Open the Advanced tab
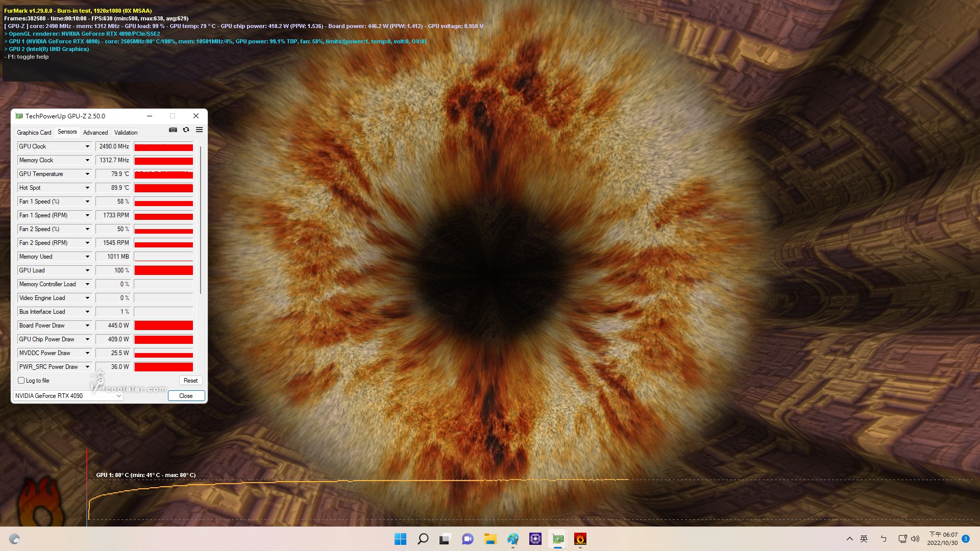 pos(95,132)
